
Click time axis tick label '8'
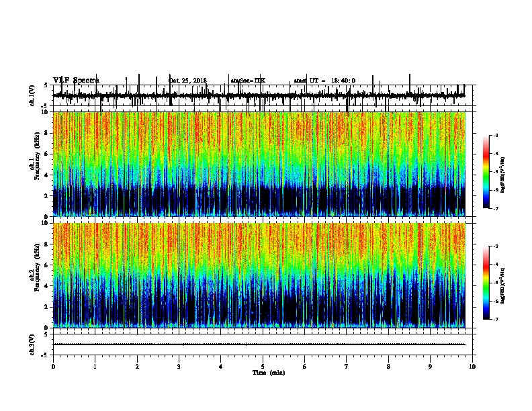388,367
